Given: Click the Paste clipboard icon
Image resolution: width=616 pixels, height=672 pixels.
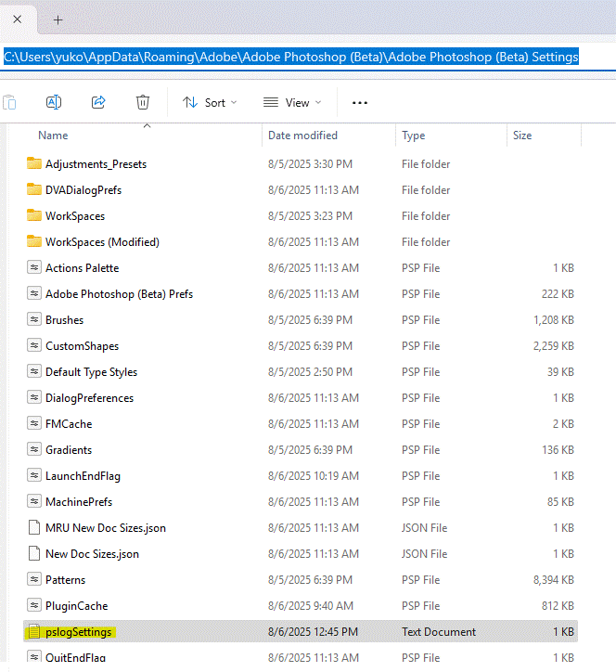Looking at the screenshot, I should [9, 103].
